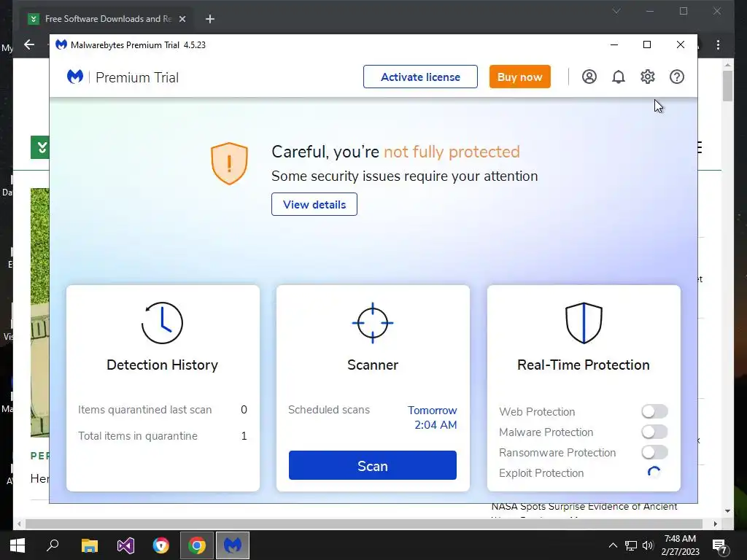The image size is (747, 560).
Task: Select Malwarebytes taskbar icon
Action: (x=233, y=545)
